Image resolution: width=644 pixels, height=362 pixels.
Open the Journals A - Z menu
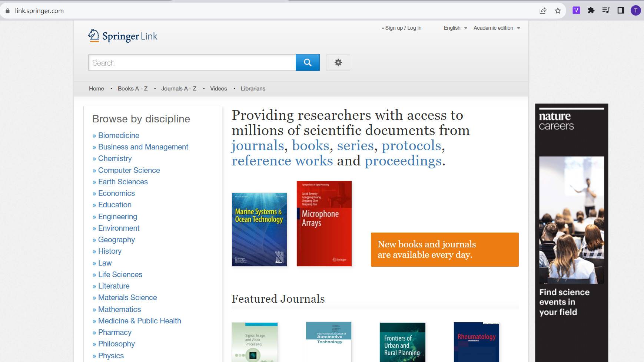tap(179, 89)
